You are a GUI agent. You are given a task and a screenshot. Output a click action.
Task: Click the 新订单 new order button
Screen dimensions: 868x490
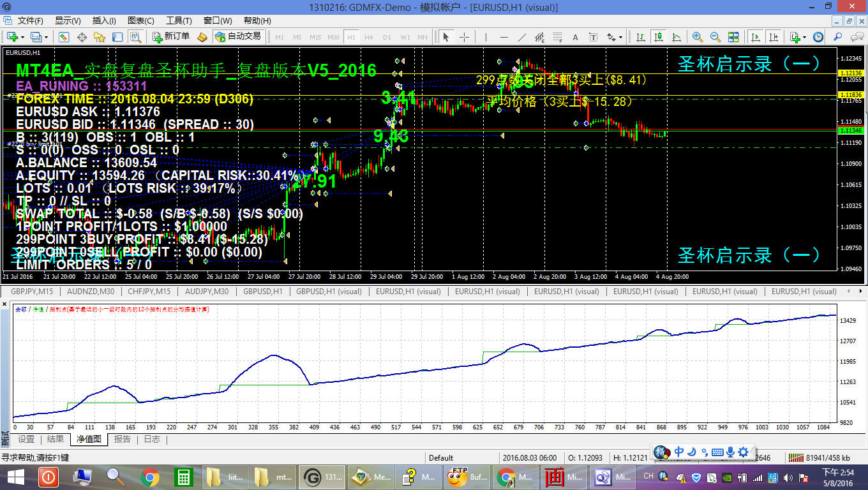pos(171,37)
